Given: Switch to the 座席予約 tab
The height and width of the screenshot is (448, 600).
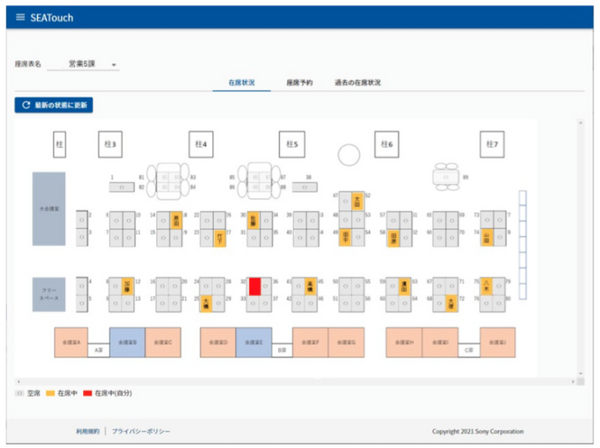Looking at the screenshot, I should click(299, 82).
